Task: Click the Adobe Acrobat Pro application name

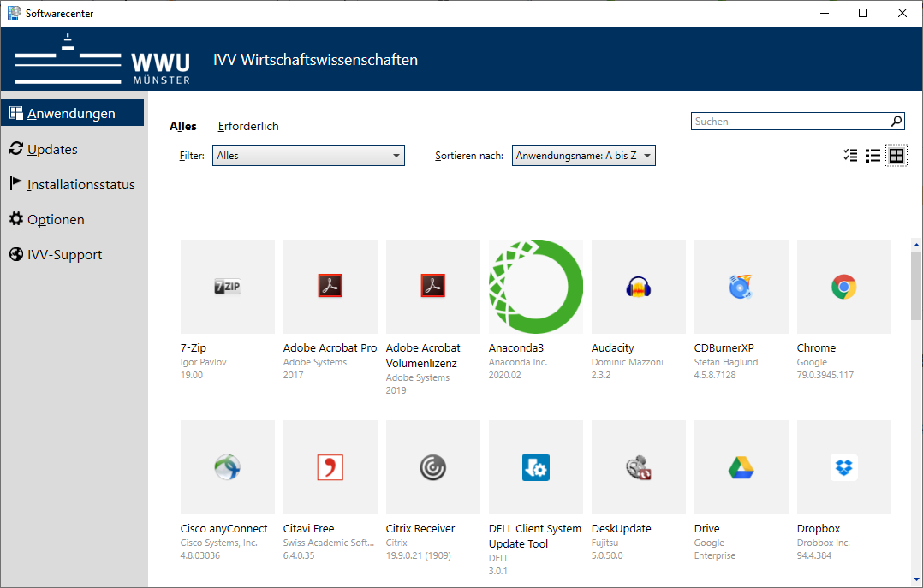Action: click(330, 347)
